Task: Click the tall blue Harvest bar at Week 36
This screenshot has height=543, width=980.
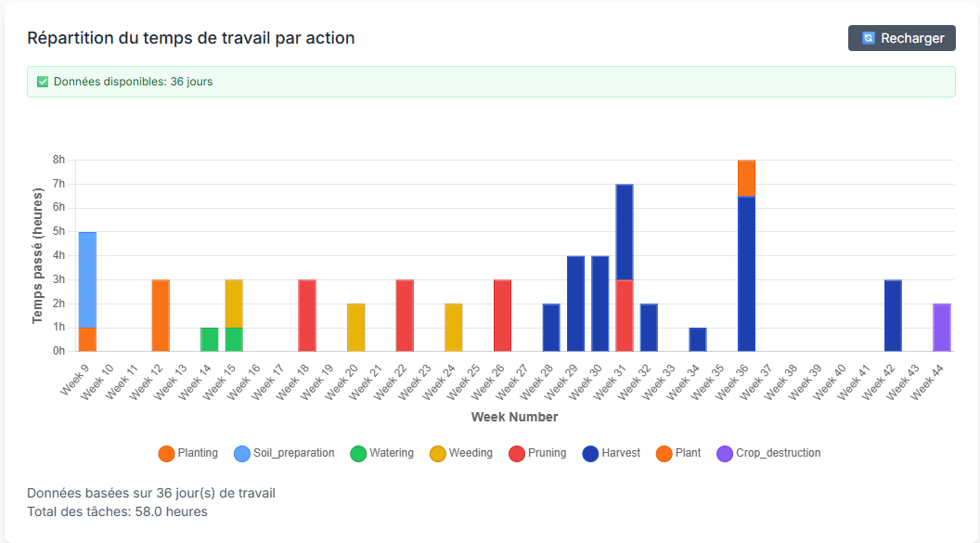Action: 746,274
